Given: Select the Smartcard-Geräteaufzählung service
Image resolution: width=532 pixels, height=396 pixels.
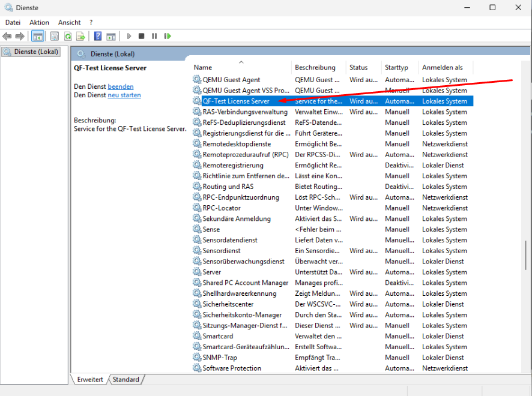Looking at the screenshot, I should point(246,347).
